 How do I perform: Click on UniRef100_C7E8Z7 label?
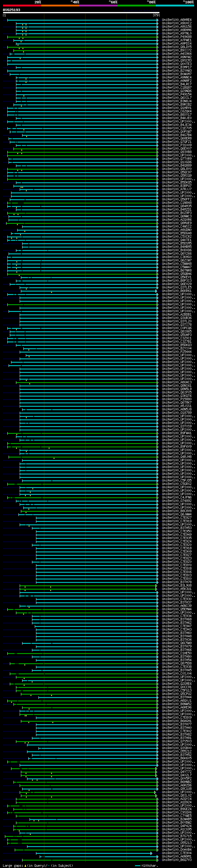[x=176, y=555]
